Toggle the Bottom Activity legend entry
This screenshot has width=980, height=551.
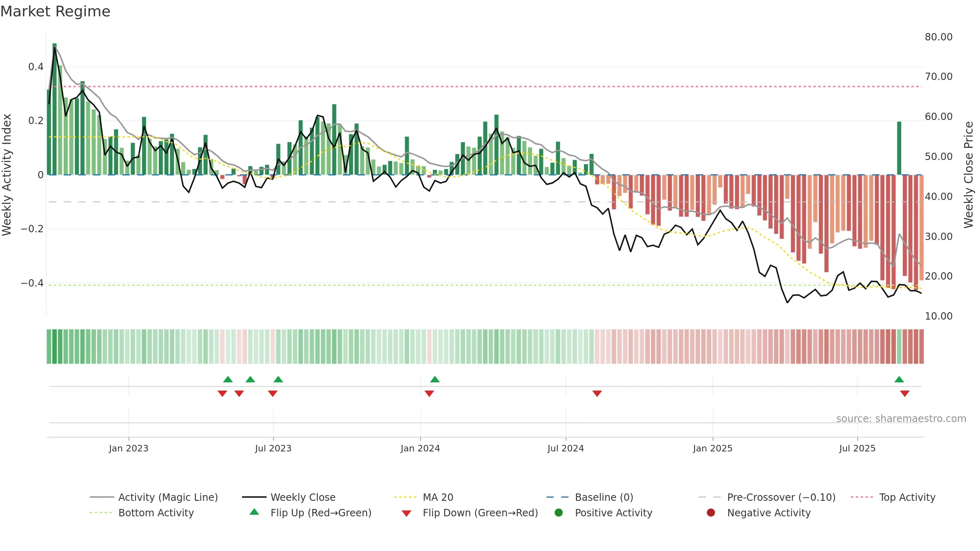coord(142,513)
